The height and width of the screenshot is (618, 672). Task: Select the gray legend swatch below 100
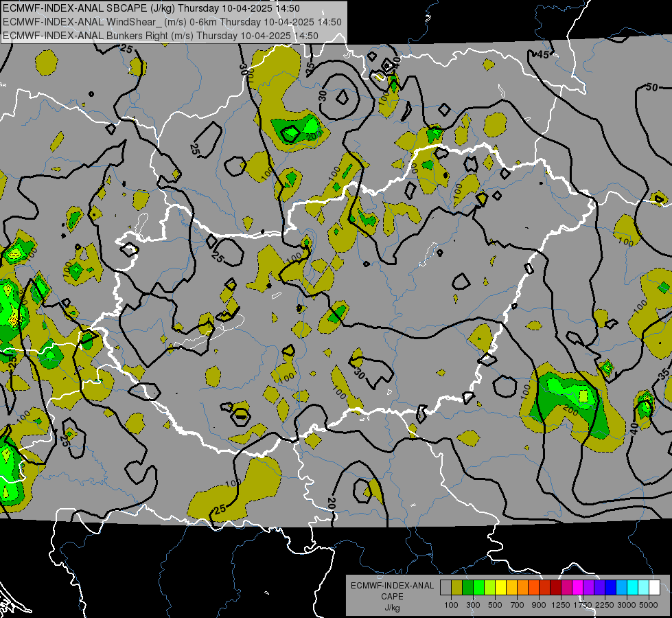(445, 588)
